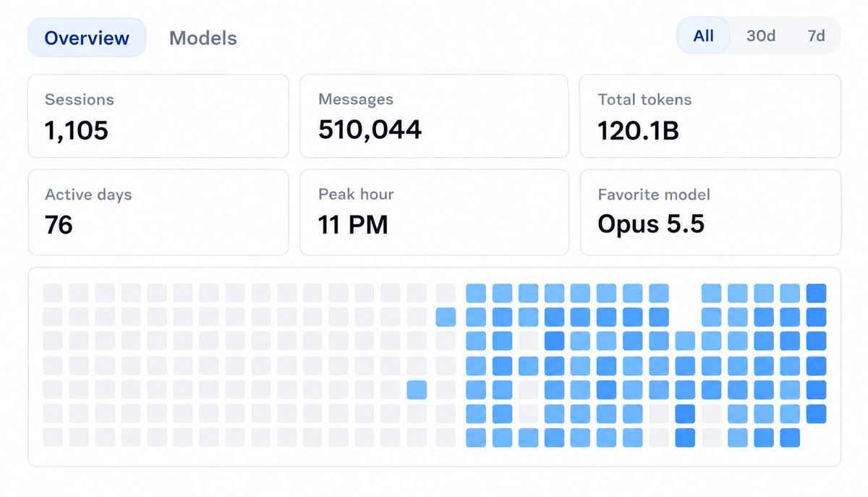Click the "510,044" messages value

tap(370, 129)
